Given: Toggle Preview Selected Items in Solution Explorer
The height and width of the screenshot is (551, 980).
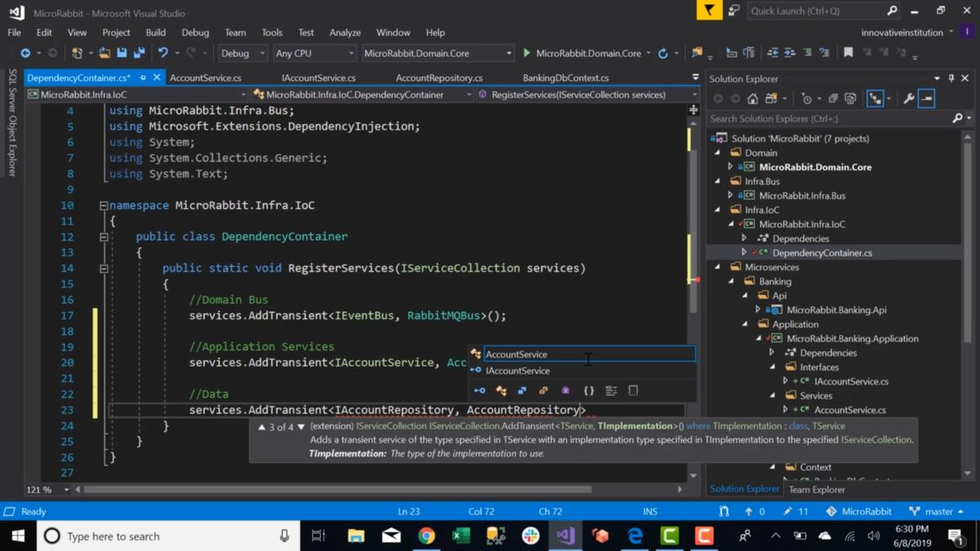Looking at the screenshot, I should click(x=926, y=99).
